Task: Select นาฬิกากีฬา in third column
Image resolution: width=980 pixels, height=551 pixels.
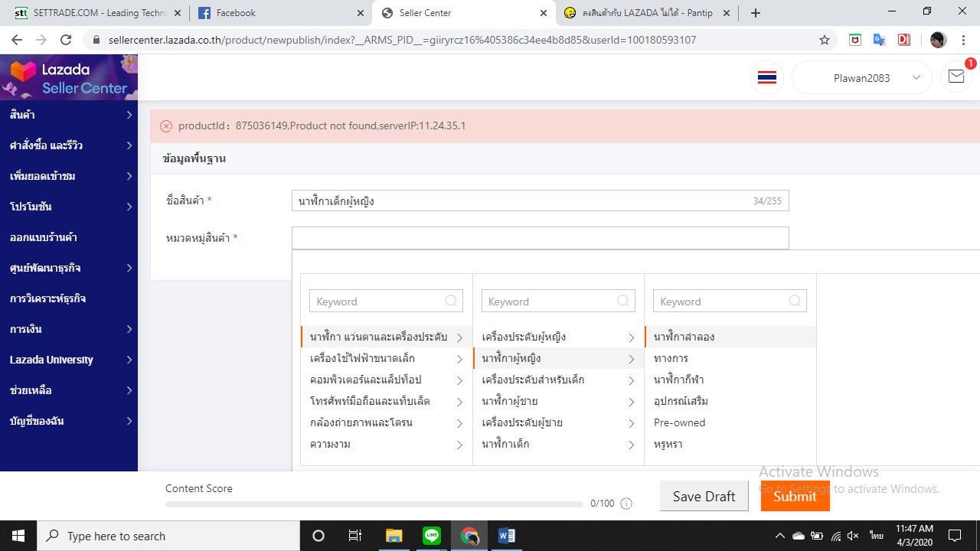Action: pos(730,380)
